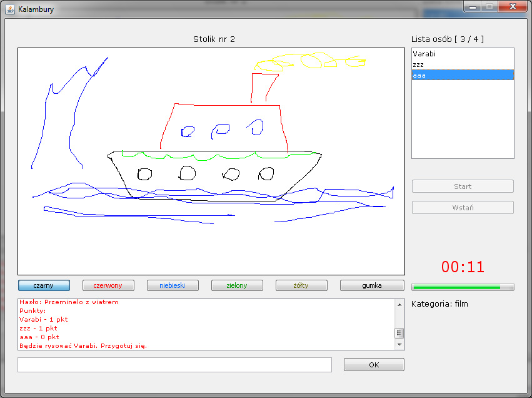Screen dimensions: 532x398
Task: Click the green time progress bar
Action: coord(462,287)
